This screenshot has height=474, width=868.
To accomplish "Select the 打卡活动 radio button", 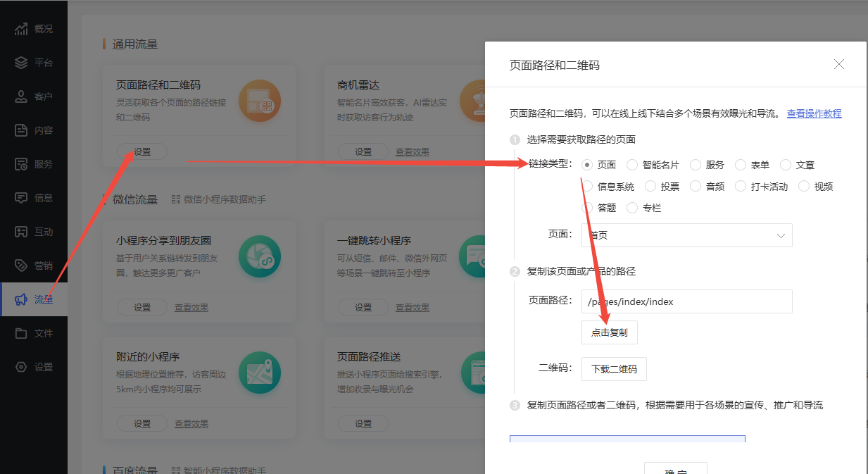I will pos(740,187).
